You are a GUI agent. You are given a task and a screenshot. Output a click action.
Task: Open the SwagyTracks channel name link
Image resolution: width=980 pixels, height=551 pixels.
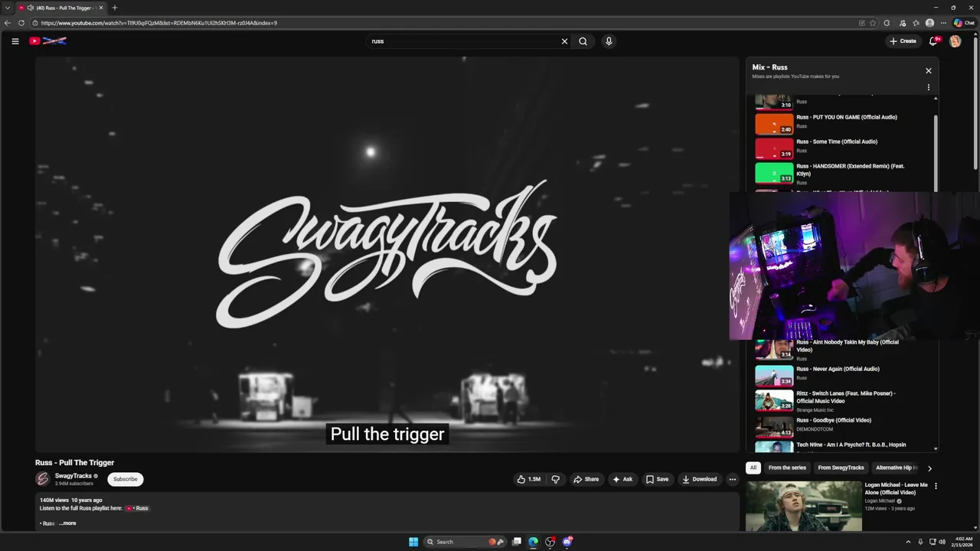pos(73,476)
